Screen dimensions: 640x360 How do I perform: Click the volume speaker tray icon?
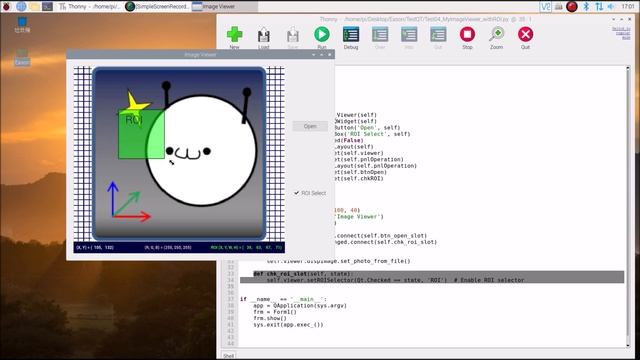(x=611, y=6)
